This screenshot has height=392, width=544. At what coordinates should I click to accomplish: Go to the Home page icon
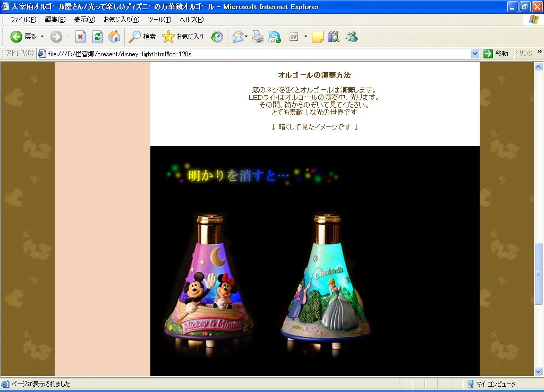pos(114,37)
